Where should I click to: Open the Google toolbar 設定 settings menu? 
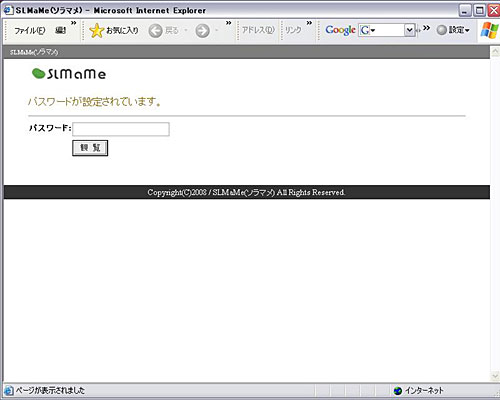453,30
